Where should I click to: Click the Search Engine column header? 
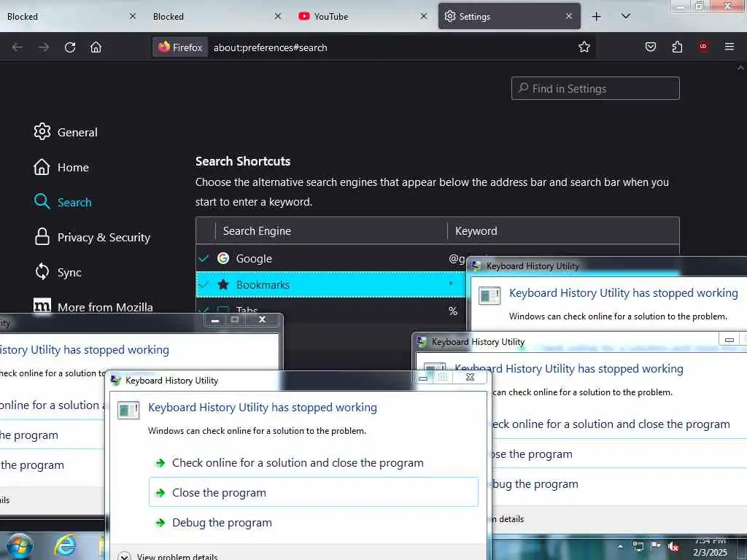click(x=257, y=231)
